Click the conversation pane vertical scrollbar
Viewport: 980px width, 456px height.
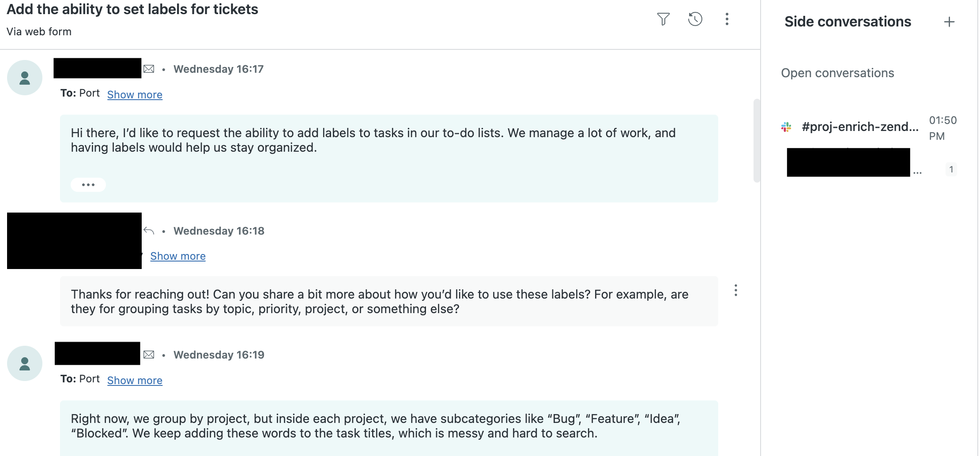pos(756,140)
